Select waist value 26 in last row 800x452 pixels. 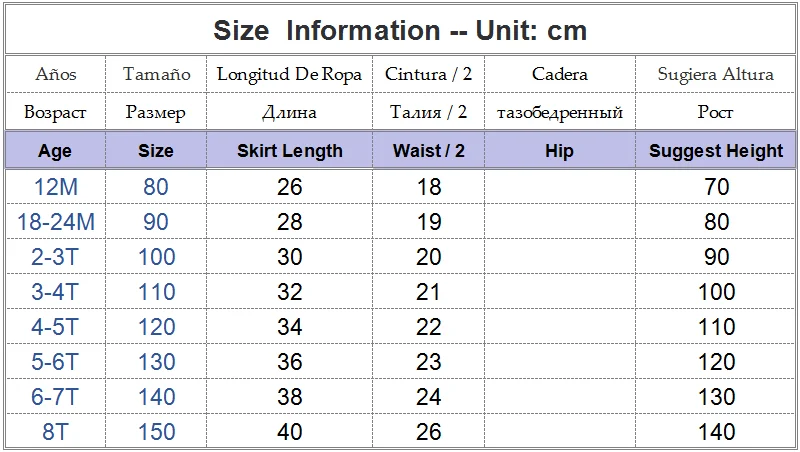428,432
